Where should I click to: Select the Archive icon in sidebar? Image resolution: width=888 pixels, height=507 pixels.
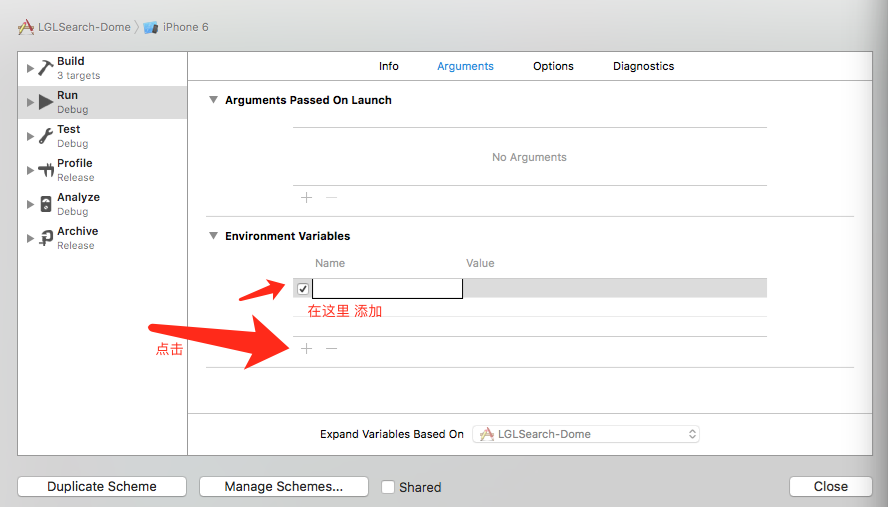(x=46, y=238)
